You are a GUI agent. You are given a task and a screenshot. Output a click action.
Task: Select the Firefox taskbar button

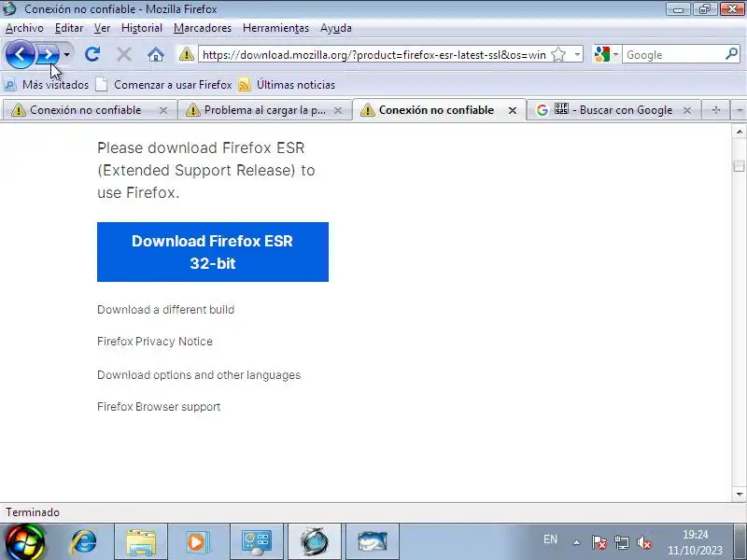click(315, 542)
